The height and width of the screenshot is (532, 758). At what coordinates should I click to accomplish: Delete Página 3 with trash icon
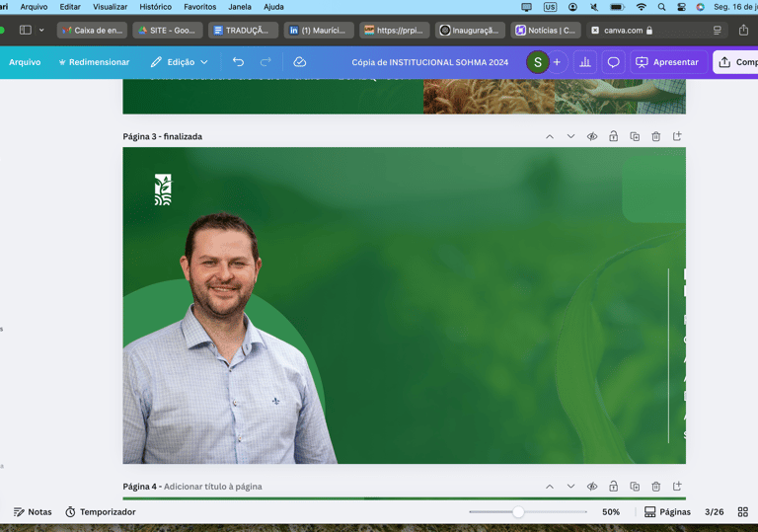click(656, 136)
